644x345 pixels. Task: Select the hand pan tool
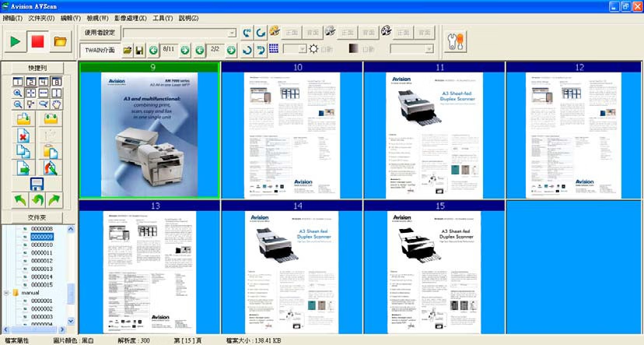point(57,103)
